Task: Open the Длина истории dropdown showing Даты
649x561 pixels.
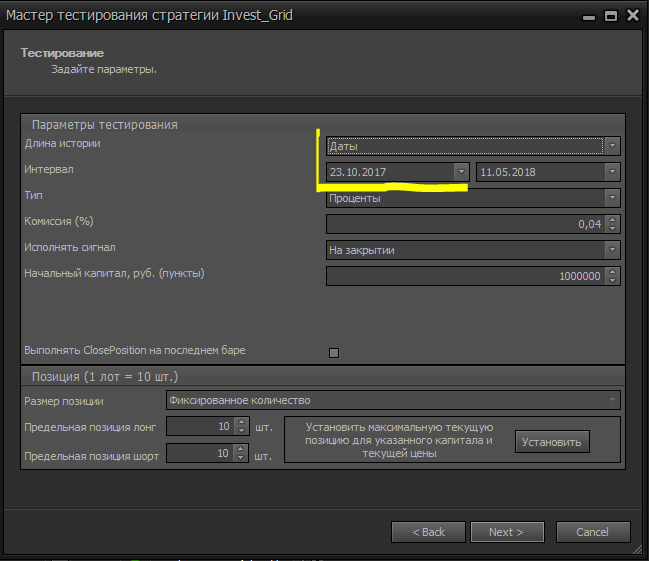Action: tap(612, 146)
